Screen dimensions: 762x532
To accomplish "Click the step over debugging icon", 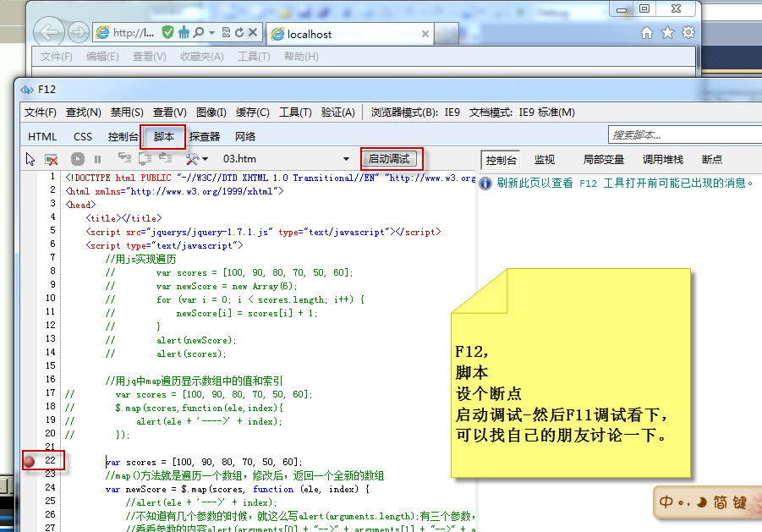I will coord(146,158).
